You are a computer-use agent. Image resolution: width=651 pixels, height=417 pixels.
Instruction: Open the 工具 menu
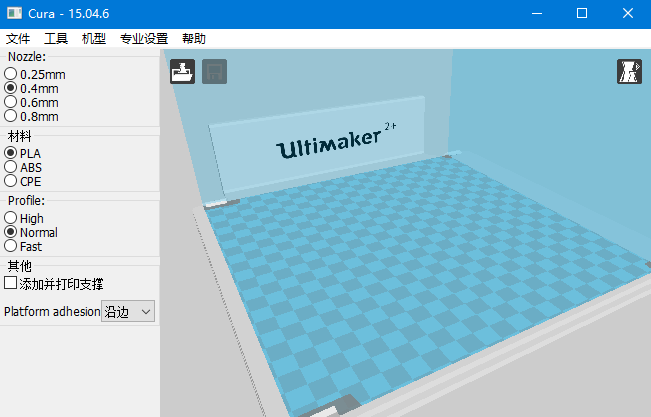point(56,39)
